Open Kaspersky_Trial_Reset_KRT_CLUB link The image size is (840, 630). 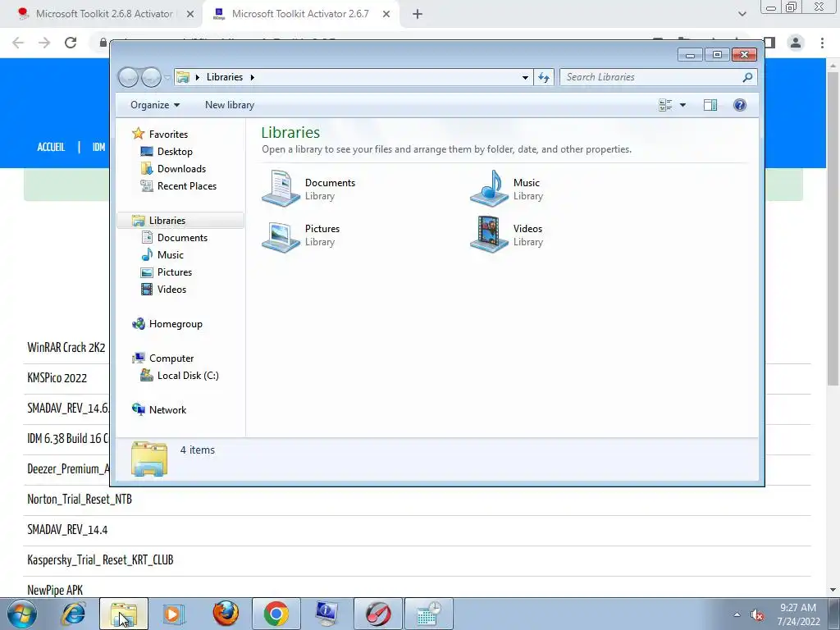tap(100, 560)
